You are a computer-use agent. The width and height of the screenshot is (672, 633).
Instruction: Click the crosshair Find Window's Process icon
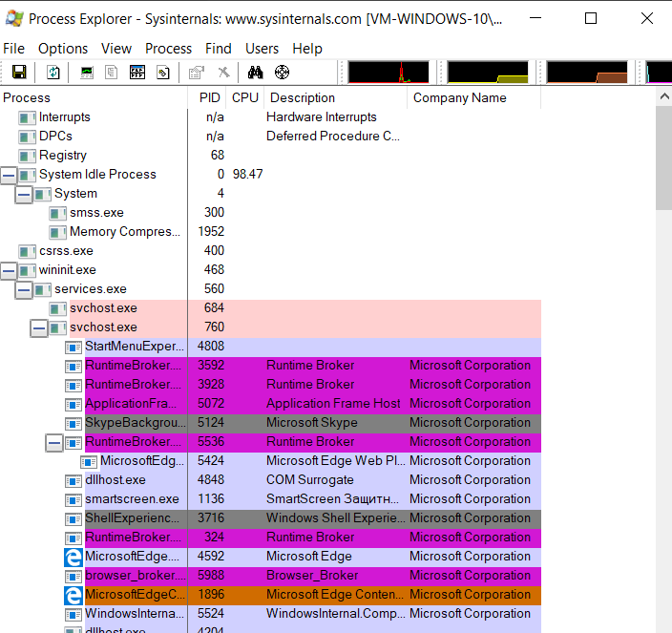click(282, 72)
